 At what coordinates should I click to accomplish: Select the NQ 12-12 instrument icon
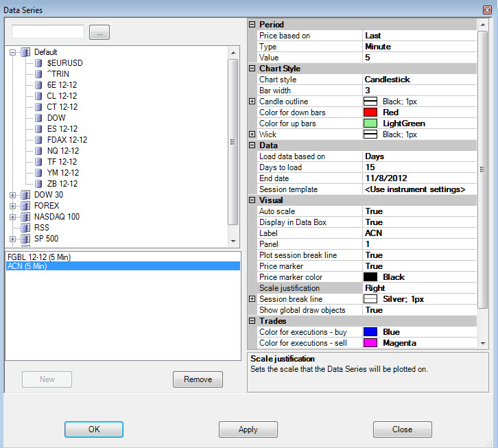pos(38,151)
